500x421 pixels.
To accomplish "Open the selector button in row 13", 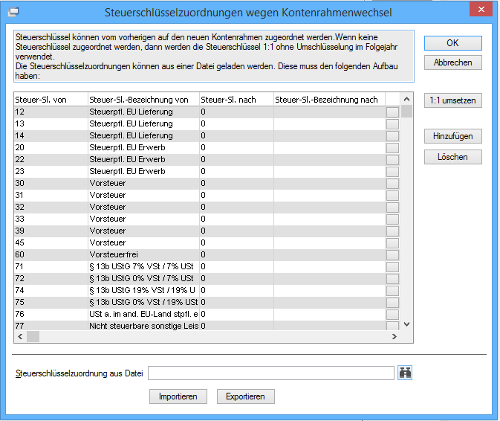I will tap(392, 124).
